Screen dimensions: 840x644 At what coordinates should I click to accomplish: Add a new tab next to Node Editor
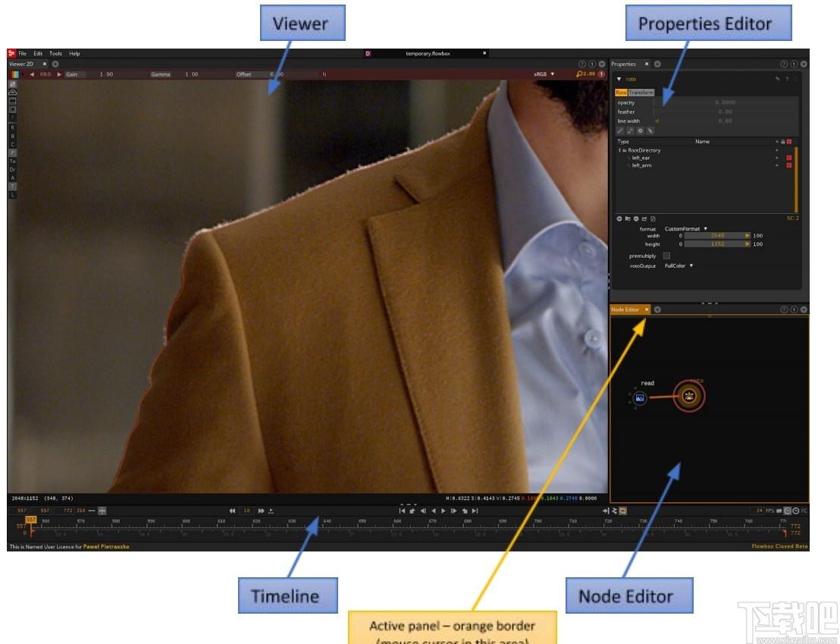tap(657, 309)
